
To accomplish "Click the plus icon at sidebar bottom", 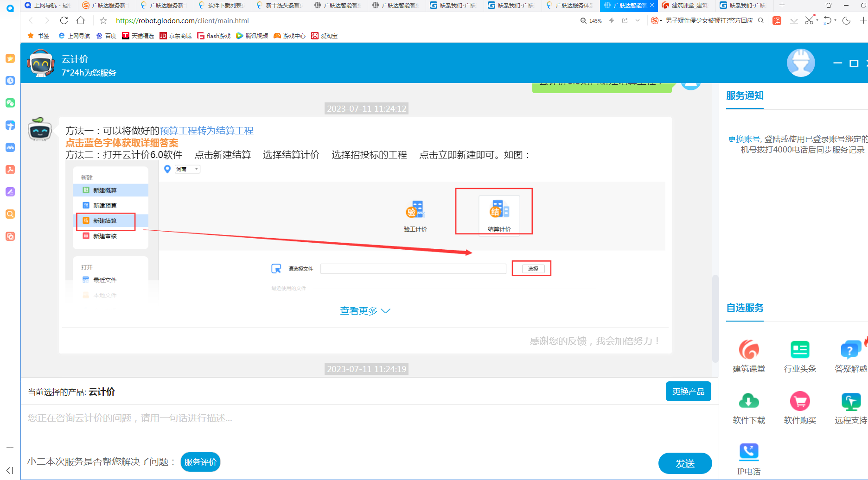I will 10,448.
